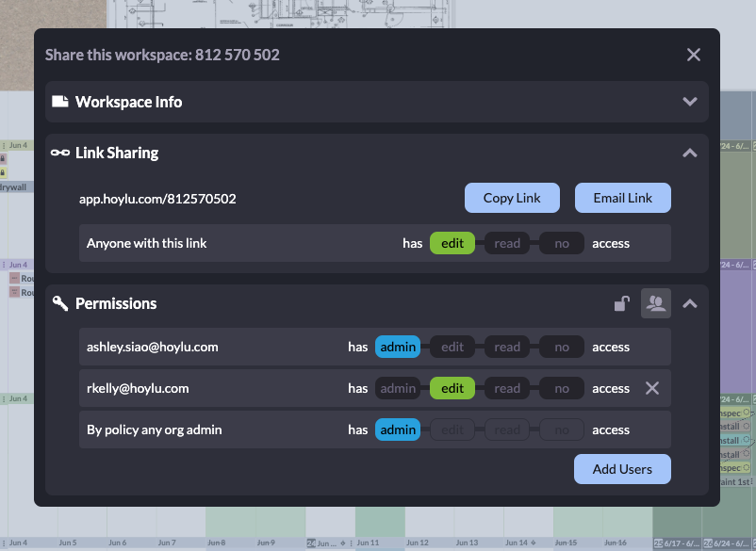Click the Jun 13 date in background timeline
This screenshot has width=756, height=551.
[x=467, y=543]
